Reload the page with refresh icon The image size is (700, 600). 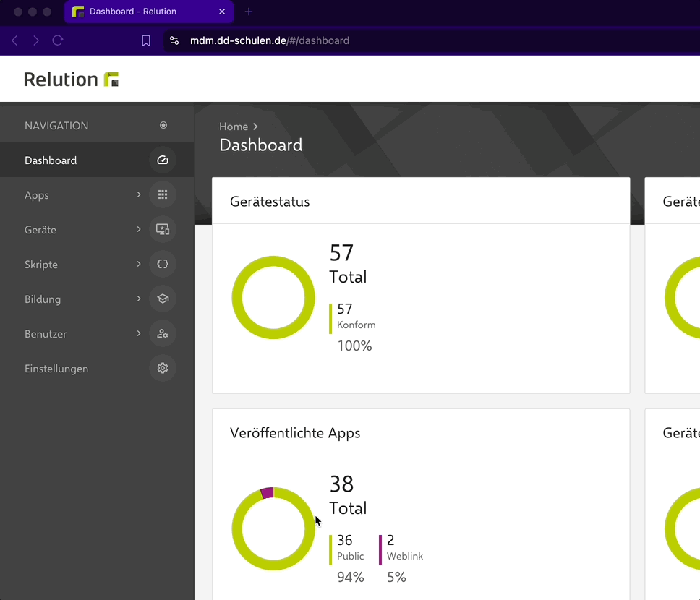coord(58,40)
